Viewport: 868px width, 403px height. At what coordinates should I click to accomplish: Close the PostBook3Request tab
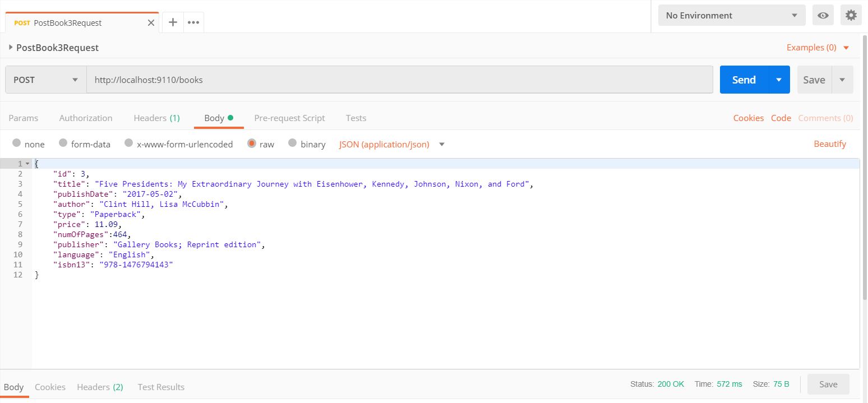coord(151,23)
